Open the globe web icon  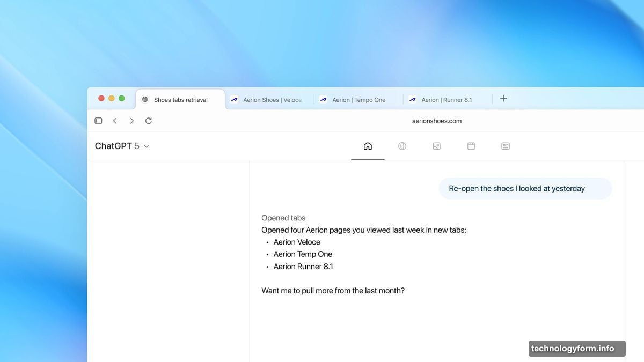402,146
